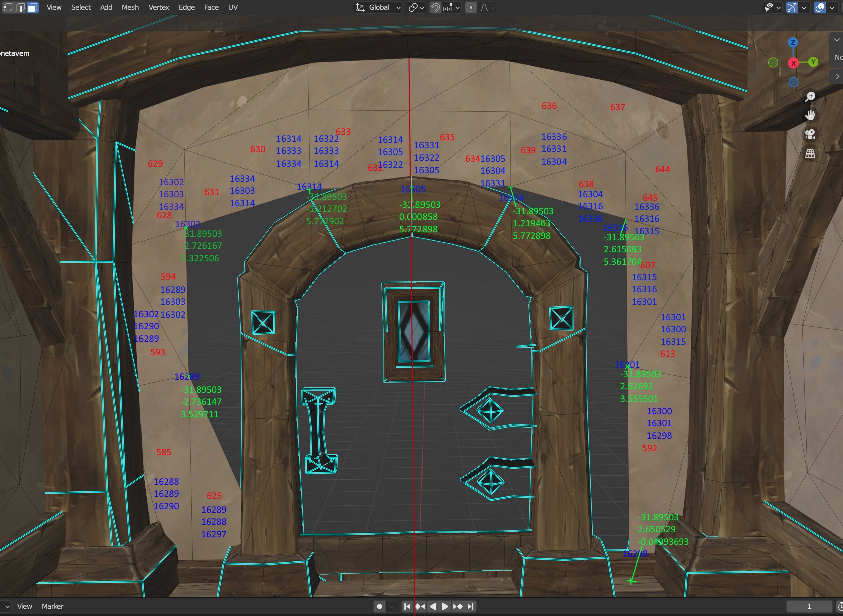Screen dimensions: 843x616
Task: Open the Global transform orientation dropdown
Action: [x=378, y=7]
